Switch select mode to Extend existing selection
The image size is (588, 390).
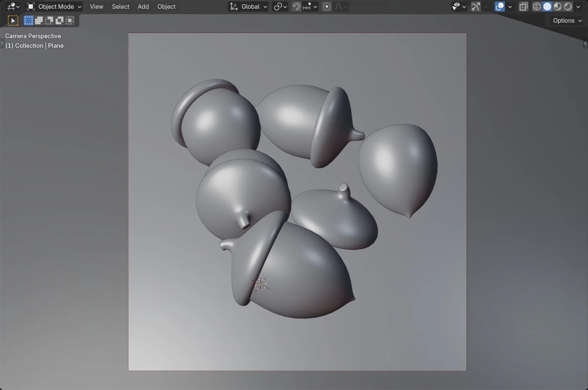pyautogui.click(x=38, y=20)
